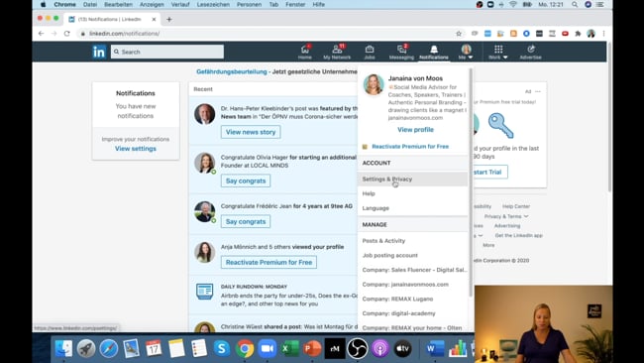This screenshot has width=644, height=363.
Task: Reload the page with the refresh icon
Action: [x=67, y=34]
